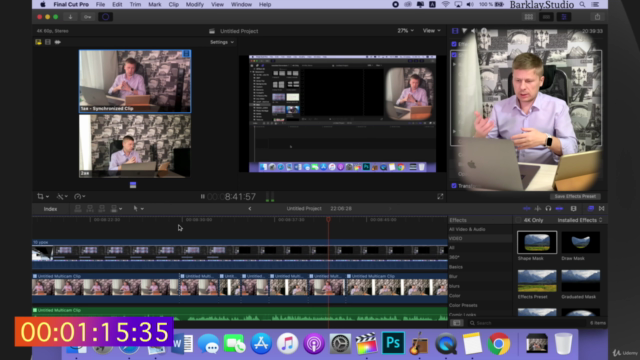The image size is (640, 360).
Task: Hide the effects browser sidebar icon
Action: [x=457, y=323]
